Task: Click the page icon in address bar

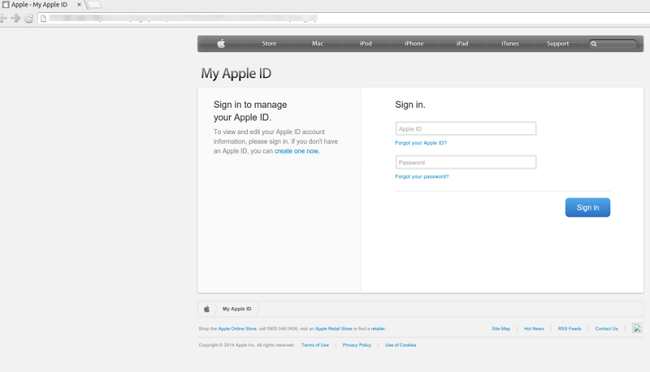Action: tap(43, 18)
